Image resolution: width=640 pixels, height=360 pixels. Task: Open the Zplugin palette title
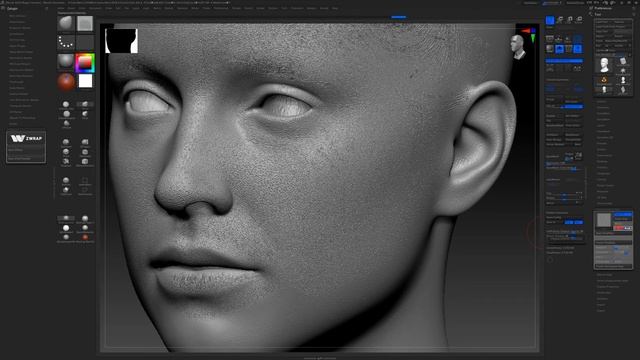(12, 8)
